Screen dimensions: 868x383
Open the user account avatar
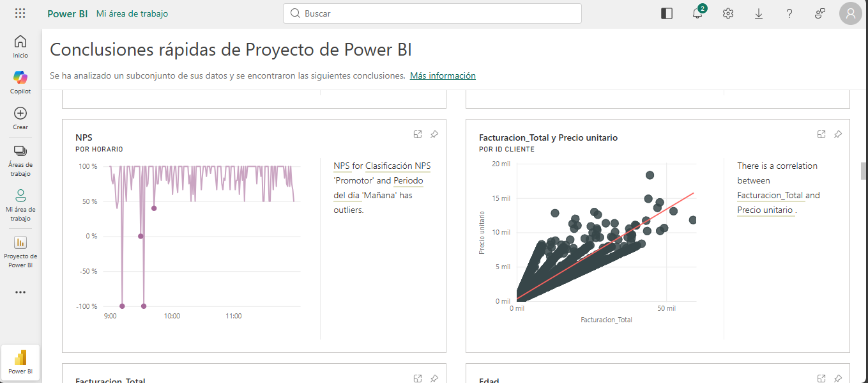click(x=851, y=13)
